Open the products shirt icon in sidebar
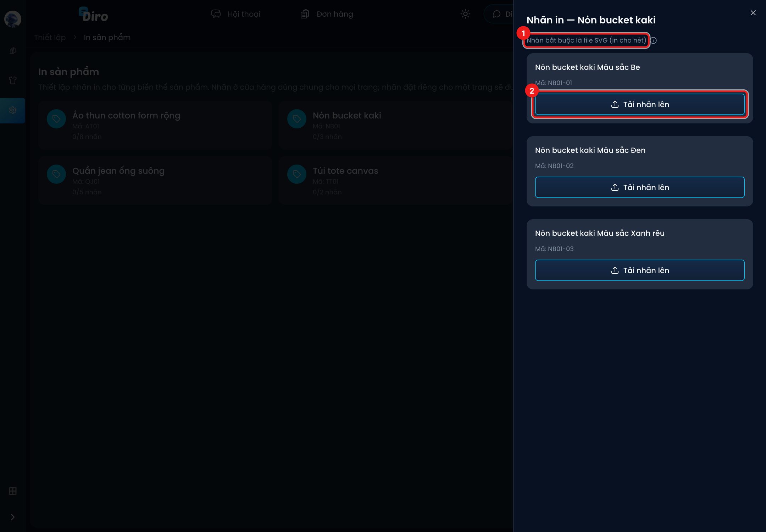The image size is (766, 532). point(13,80)
